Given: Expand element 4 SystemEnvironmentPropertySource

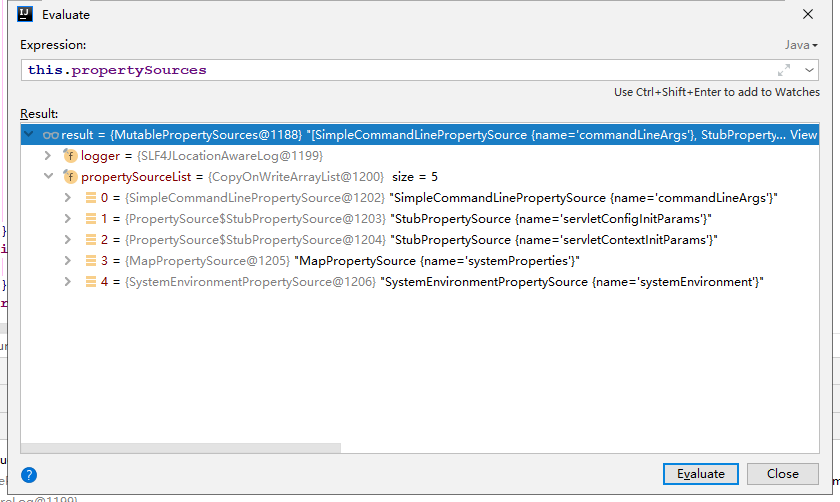Looking at the screenshot, I should click(68, 282).
